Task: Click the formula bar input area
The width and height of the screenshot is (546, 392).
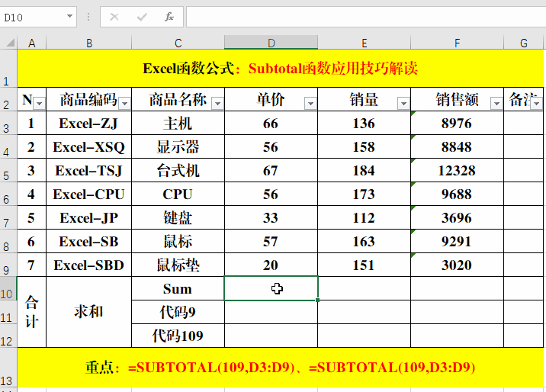Action: click(x=366, y=17)
